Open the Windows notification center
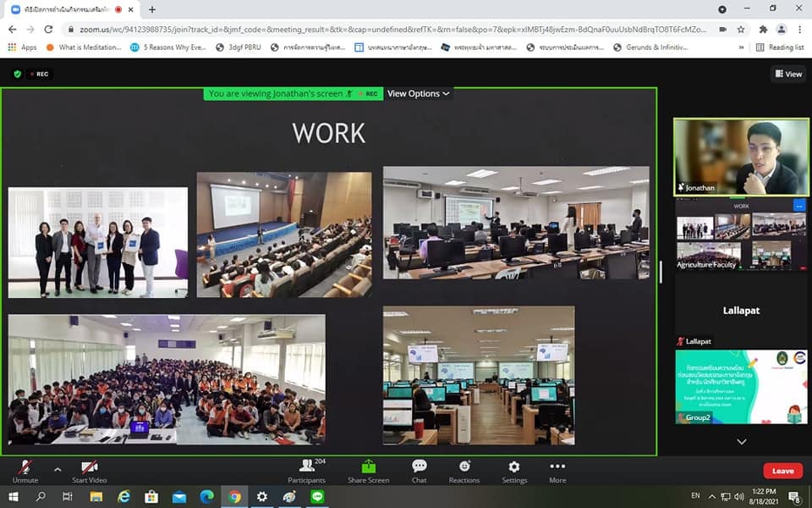 pyautogui.click(x=794, y=497)
